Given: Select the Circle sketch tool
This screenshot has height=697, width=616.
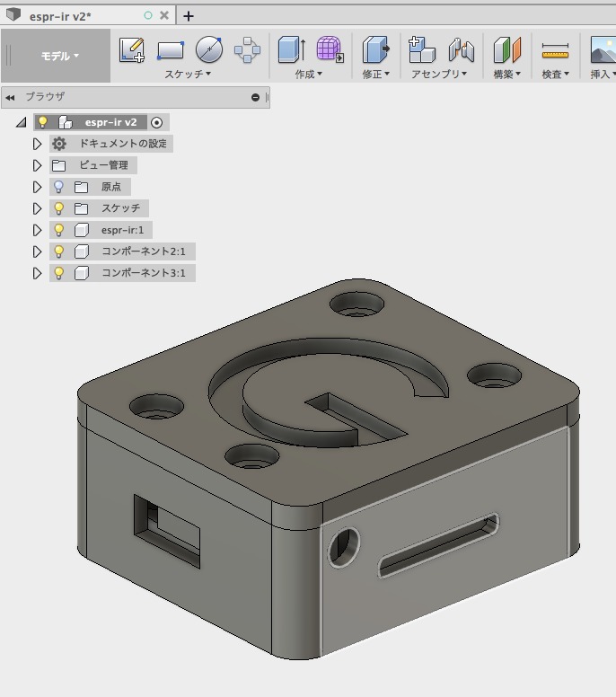Looking at the screenshot, I should coord(208,50).
